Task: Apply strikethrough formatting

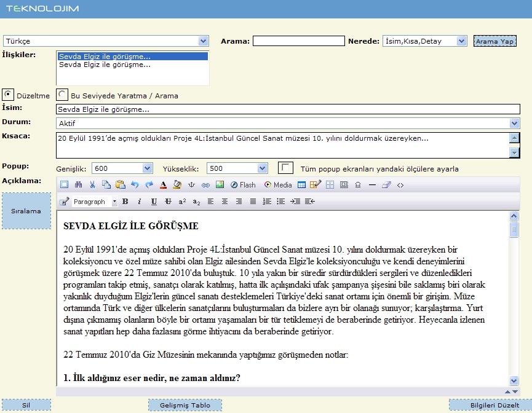Action: point(168,202)
